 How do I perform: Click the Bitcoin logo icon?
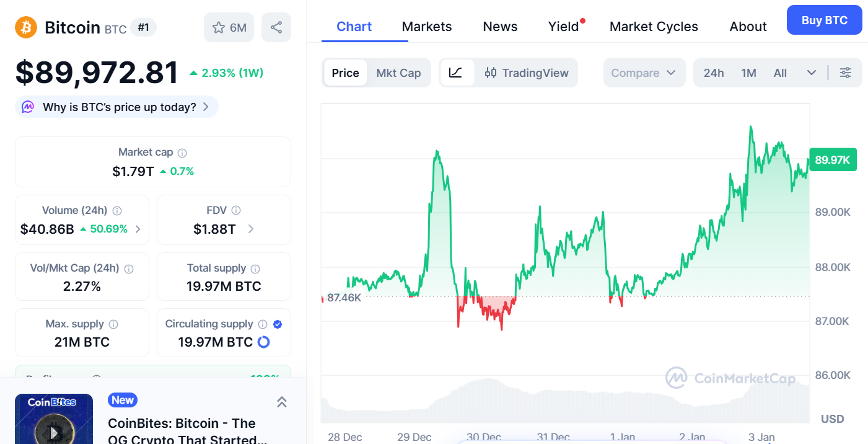pos(26,27)
